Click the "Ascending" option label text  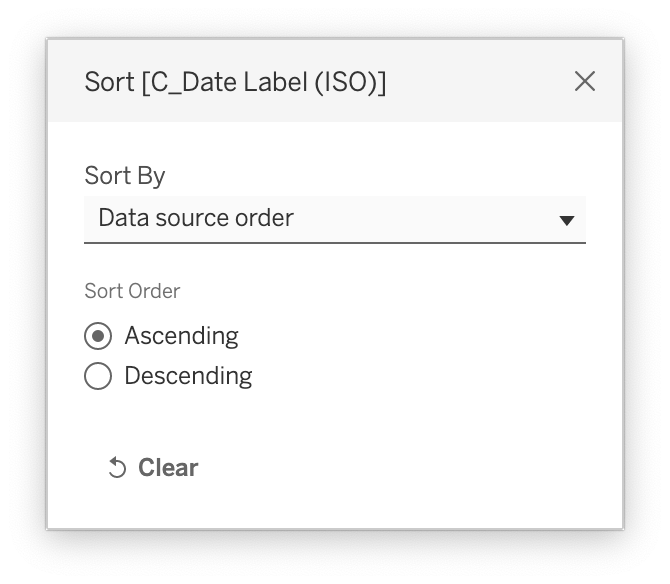tap(181, 336)
